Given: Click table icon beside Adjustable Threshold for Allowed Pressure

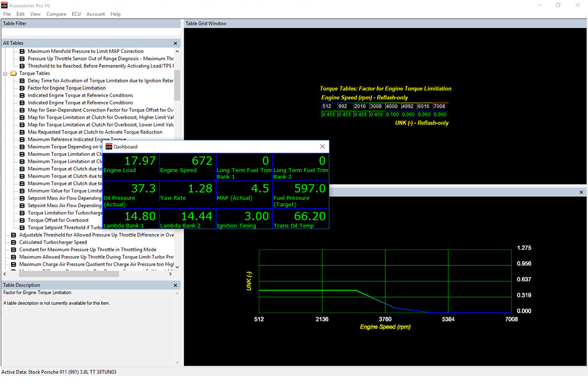Looking at the screenshot, I should pyautogui.click(x=13, y=235).
